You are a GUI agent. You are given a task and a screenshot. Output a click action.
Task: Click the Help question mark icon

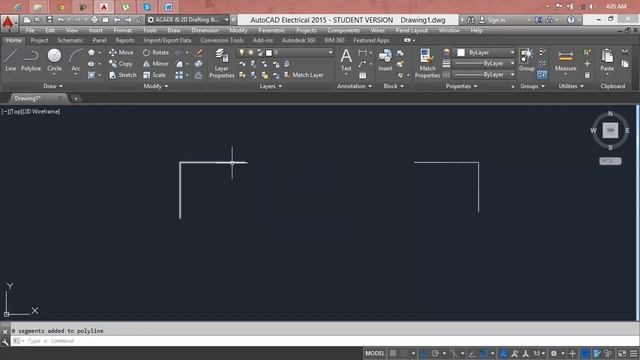pos(571,20)
